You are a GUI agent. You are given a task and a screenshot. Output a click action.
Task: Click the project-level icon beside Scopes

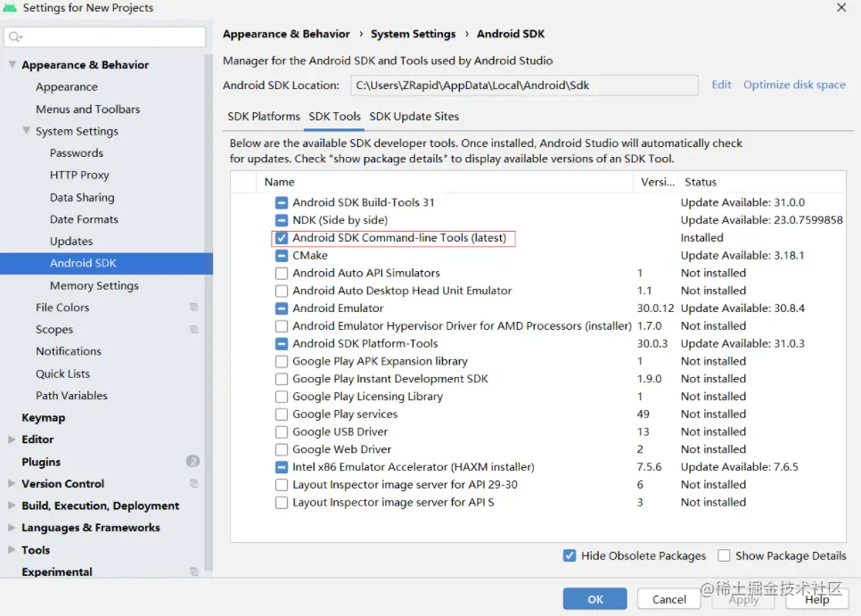point(193,330)
